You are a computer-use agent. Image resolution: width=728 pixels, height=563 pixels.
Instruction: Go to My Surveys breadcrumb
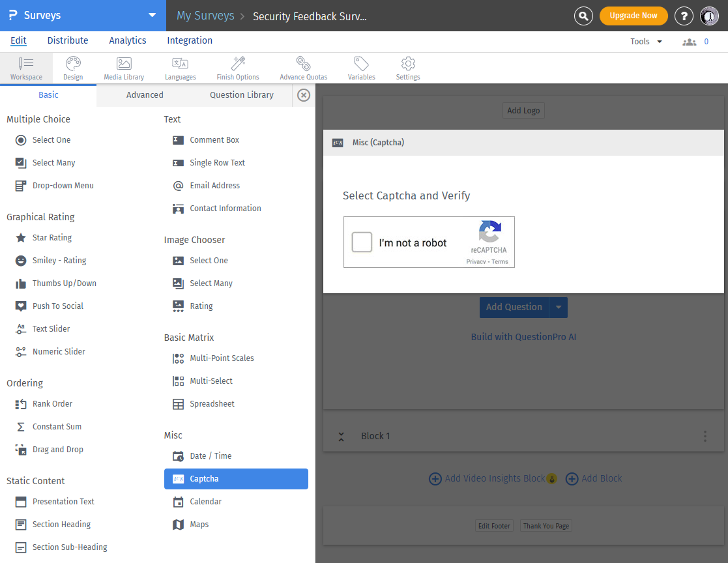(x=205, y=16)
